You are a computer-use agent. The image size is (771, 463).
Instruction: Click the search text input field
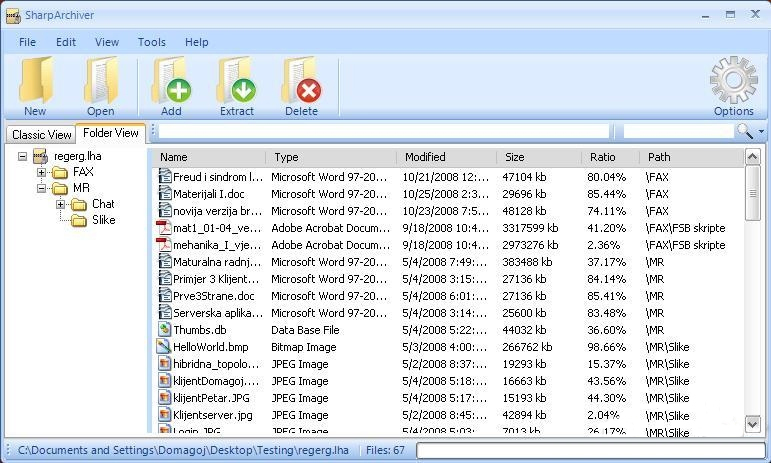[x=679, y=132]
